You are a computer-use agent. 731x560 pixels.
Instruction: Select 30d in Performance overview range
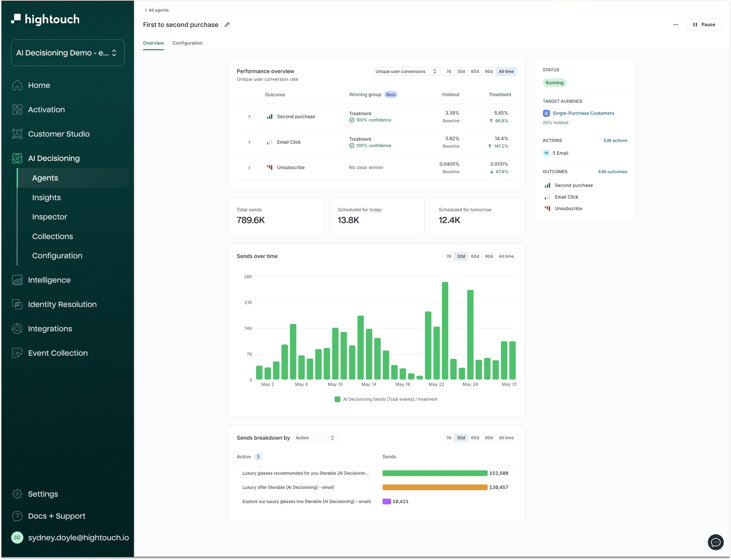point(461,71)
